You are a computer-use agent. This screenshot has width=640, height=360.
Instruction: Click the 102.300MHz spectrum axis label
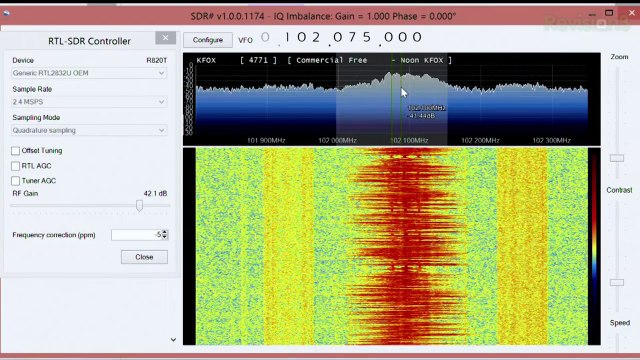[551, 140]
